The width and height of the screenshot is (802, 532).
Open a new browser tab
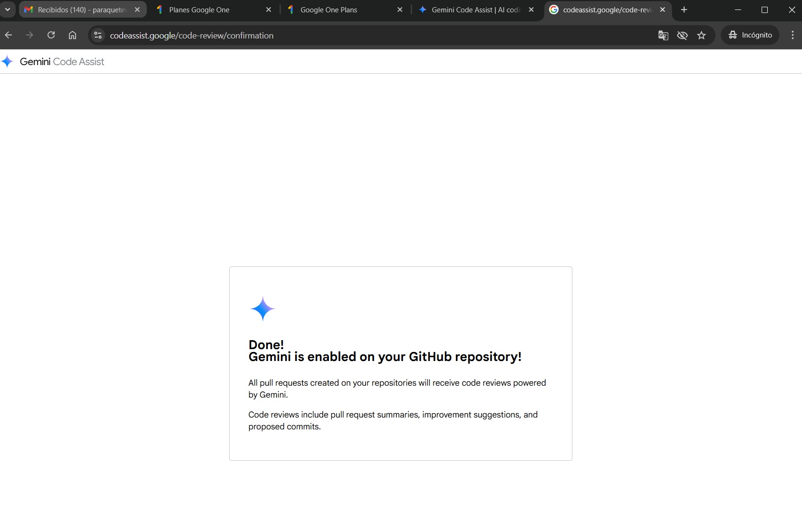tap(684, 10)
